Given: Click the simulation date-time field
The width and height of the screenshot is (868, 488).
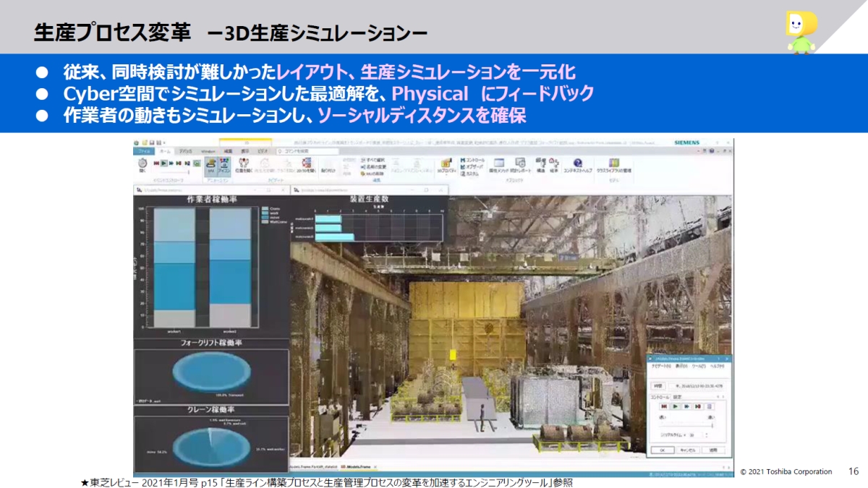Looking at the screenshot, I should point(697,386).
